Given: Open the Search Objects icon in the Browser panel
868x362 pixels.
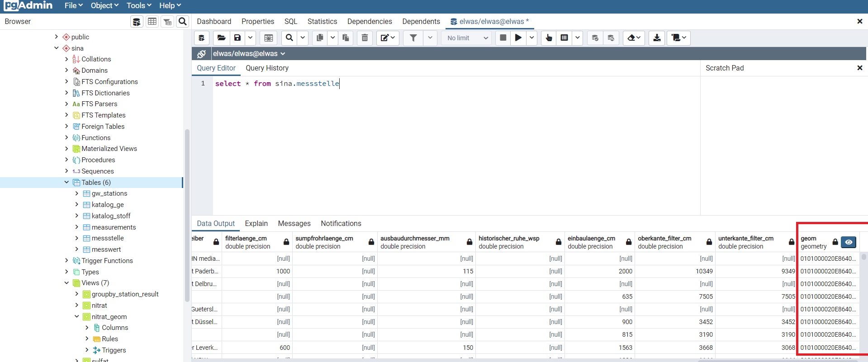Looking at the screenshot, I should (182, 22).
